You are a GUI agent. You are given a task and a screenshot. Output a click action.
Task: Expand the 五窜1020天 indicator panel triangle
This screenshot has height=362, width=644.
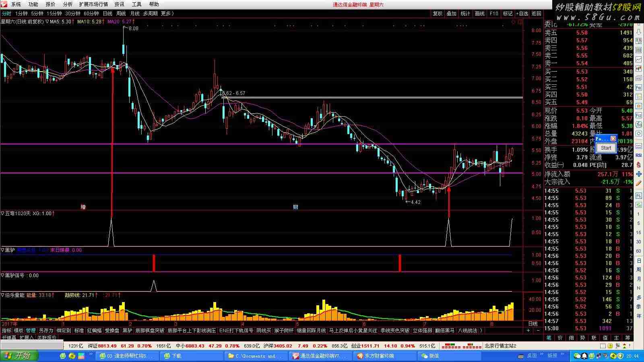coord(2,214)
